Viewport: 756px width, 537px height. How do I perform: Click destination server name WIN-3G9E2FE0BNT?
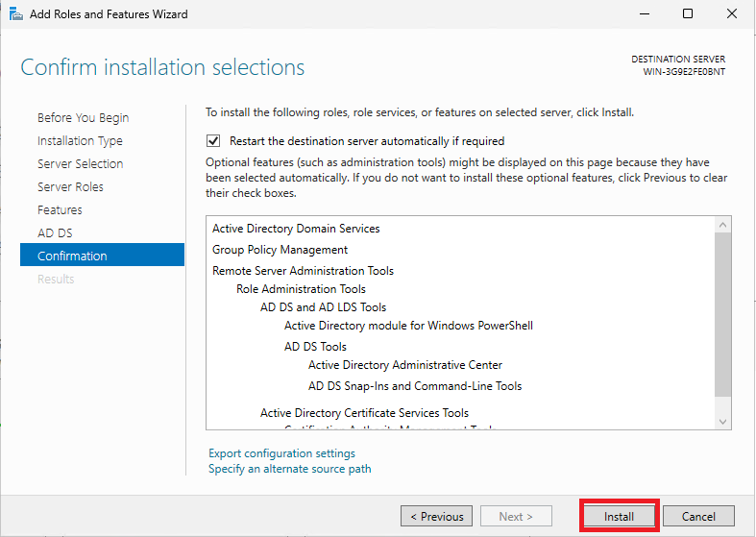click(684, 72)
